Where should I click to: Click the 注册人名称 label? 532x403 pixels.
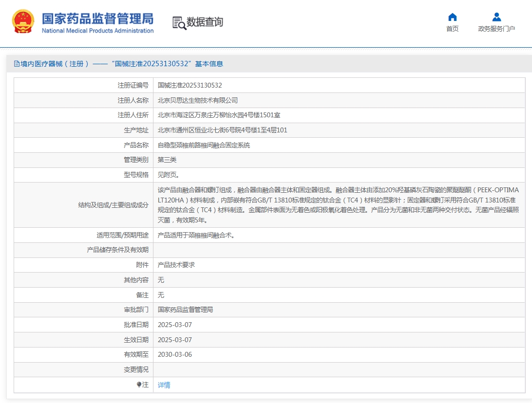pos(133,100)
